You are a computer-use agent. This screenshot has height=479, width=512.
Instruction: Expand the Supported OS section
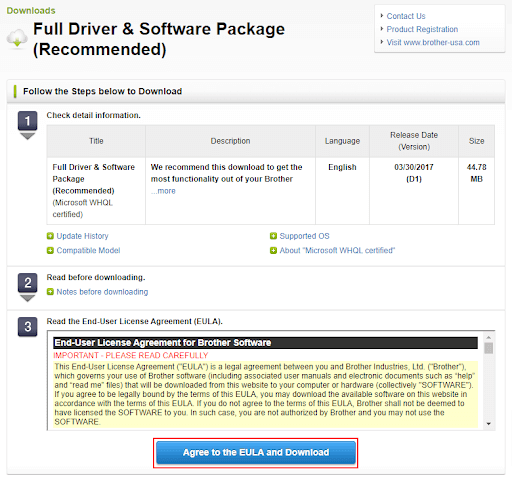[x=304, y=236]
